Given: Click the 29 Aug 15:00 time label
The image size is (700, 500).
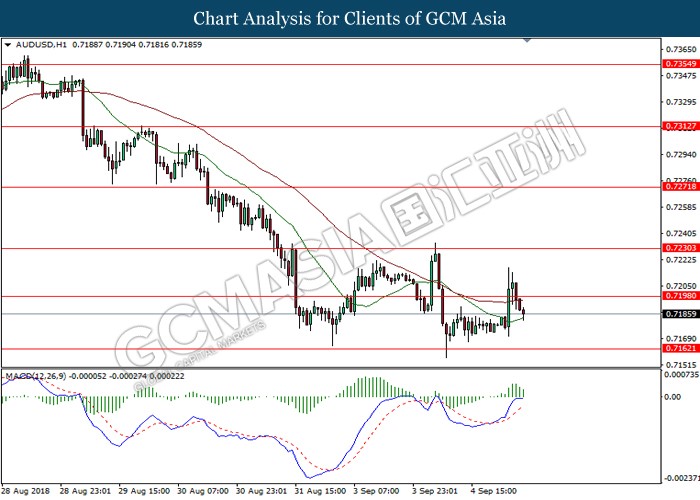Looking at the screenshot, I should coord(144,491).
